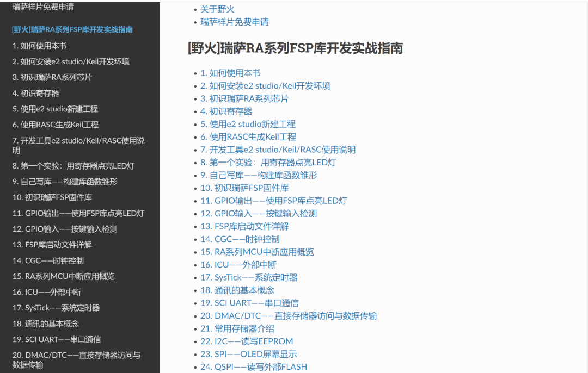Image resolution: width=588 pixels, height=373 pixels.
Task: Open main link 17. SysTick——系统定时器
Action: (249, 277)
